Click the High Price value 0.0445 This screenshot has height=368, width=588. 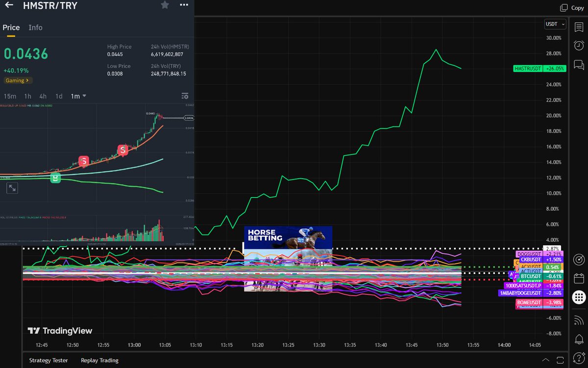pyautogui.click(x=115, y=54)
